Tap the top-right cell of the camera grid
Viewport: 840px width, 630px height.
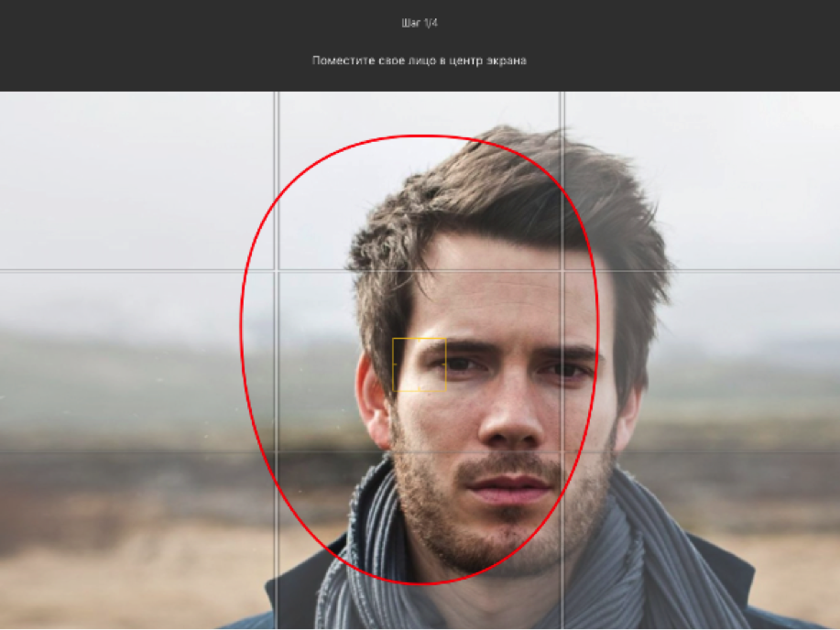click(701, 180)
